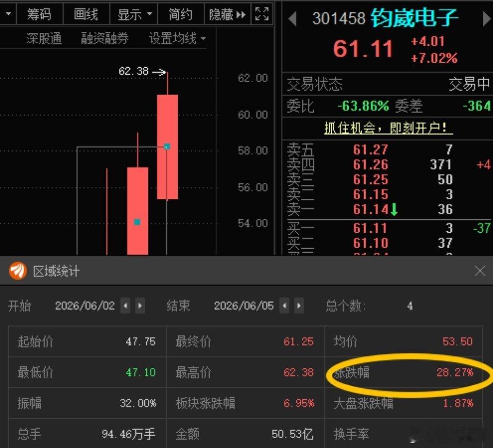Click the 62.38 high price label
The width and height of the screenshot is (493, 448).
pyautogui.click(x=134, y=71)
